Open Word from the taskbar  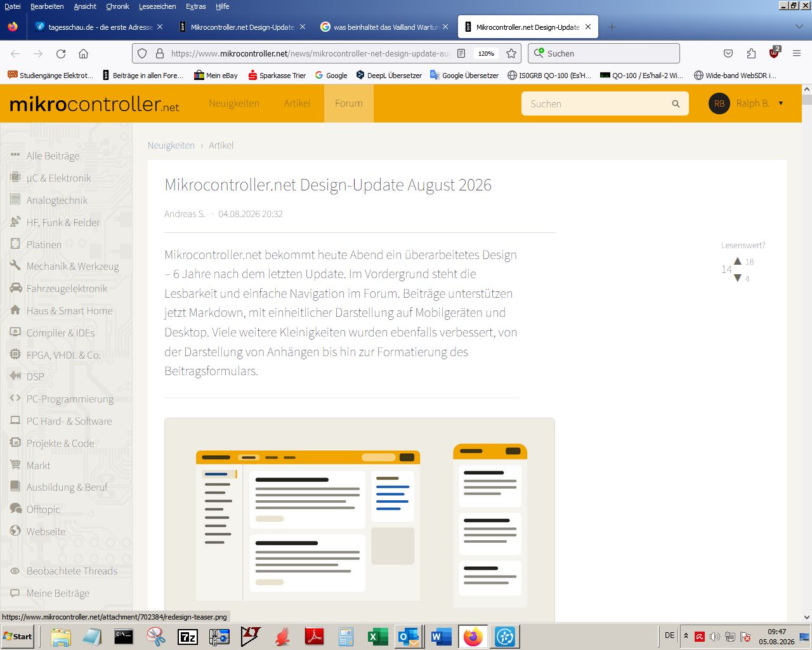[x=441, y=637]
